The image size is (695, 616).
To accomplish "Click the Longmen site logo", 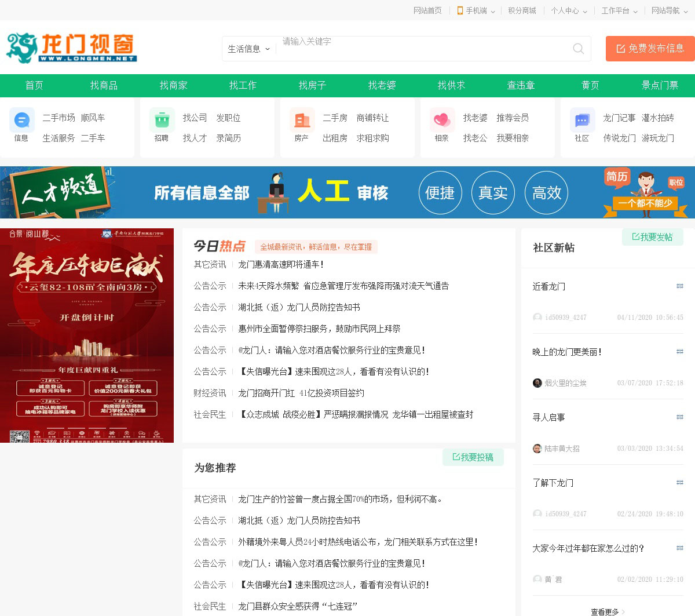I will click(x=71, y=48).
